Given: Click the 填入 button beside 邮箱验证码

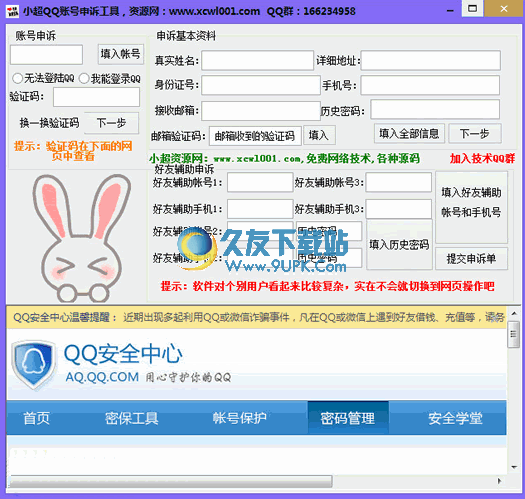Looking at the screenshot, I should pos(319,135).
